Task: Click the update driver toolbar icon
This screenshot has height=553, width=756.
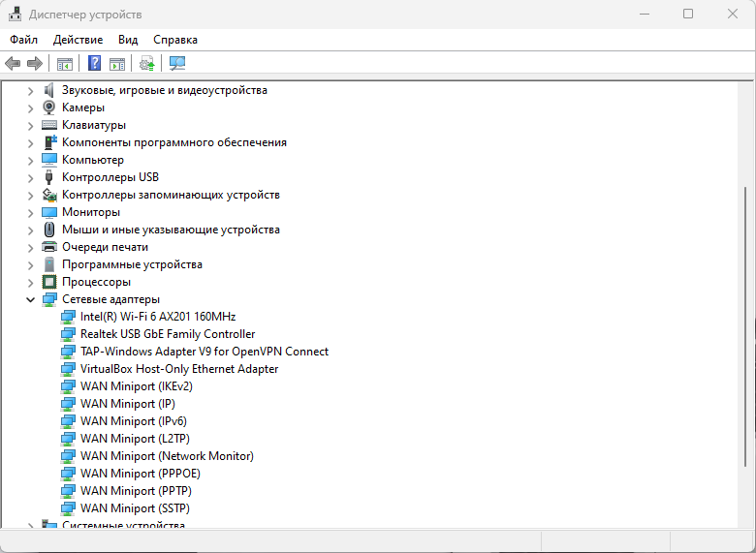Action: click(x=147, y=64)
